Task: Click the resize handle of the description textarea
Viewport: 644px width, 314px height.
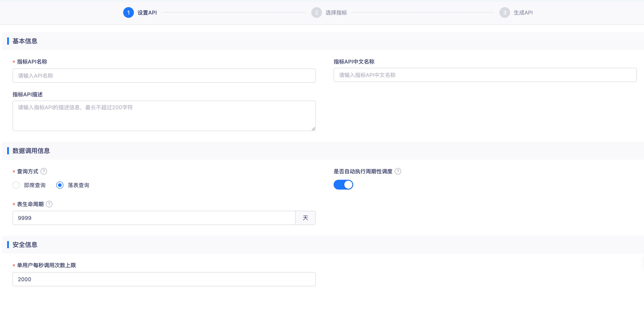Action: coord(313,129)
